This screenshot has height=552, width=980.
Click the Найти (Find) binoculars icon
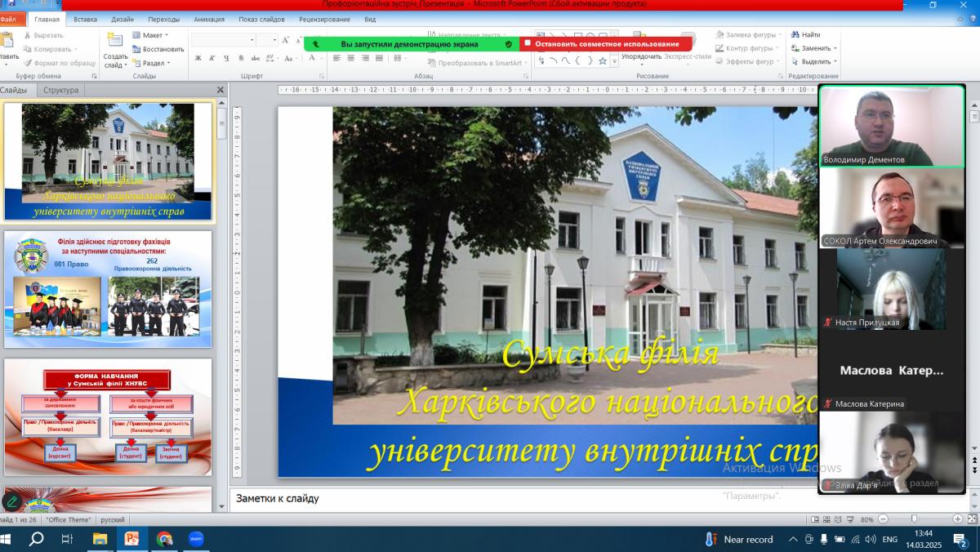pos(795,35)
